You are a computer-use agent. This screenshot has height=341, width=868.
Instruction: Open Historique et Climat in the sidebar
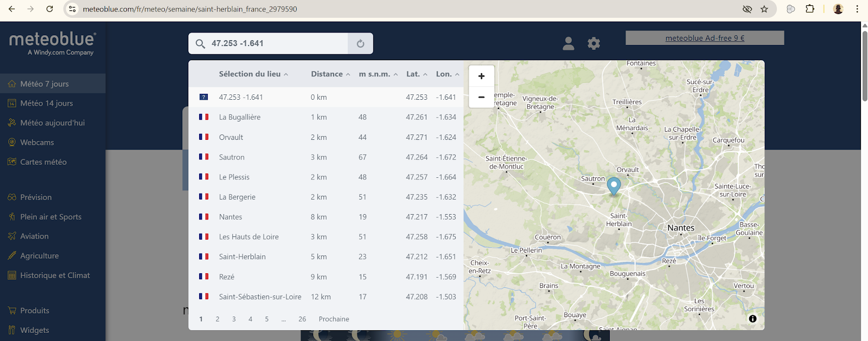coord(53,275)
